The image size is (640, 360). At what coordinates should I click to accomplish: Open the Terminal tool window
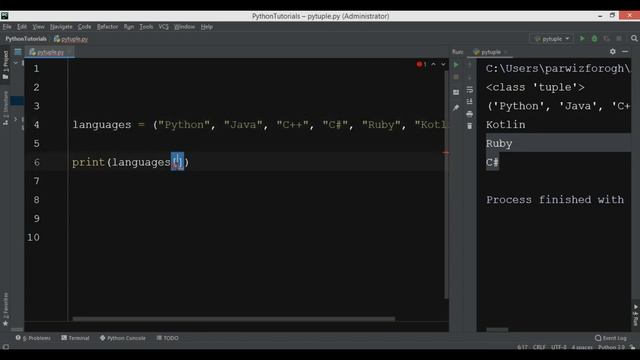click(76, 338)
